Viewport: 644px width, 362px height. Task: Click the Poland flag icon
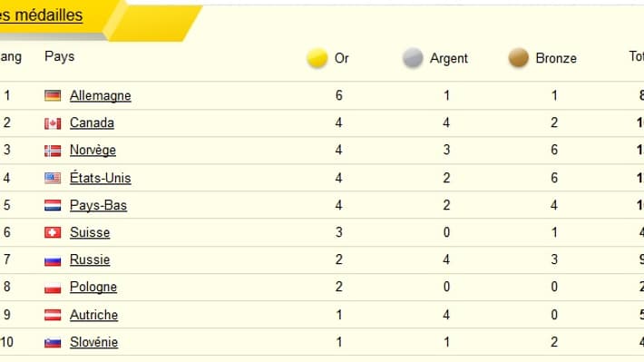tap(53, 288)
